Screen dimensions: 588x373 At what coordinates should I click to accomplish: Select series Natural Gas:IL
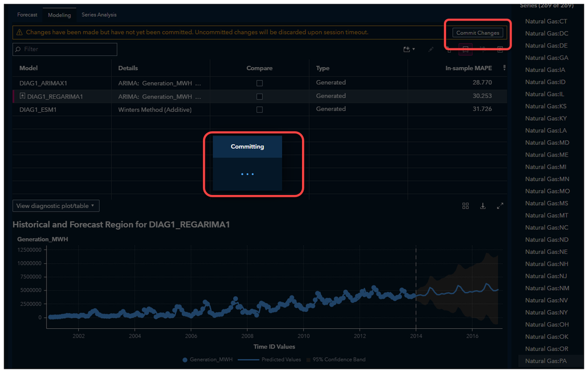pyautogui.click(x=544, y=94)
